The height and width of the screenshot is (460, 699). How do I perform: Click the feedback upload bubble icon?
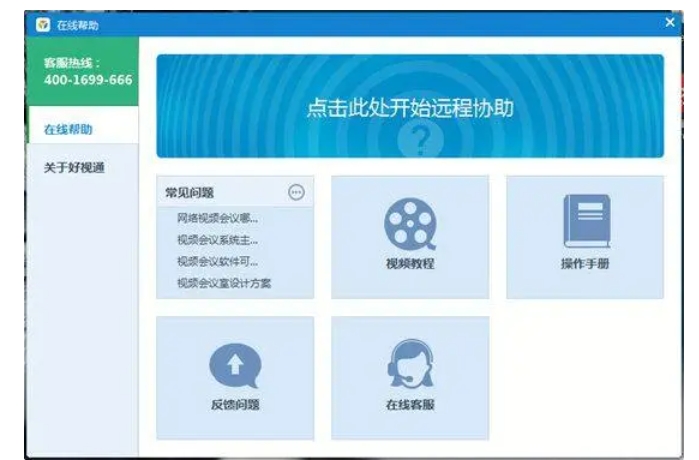[x=235, y=366]
